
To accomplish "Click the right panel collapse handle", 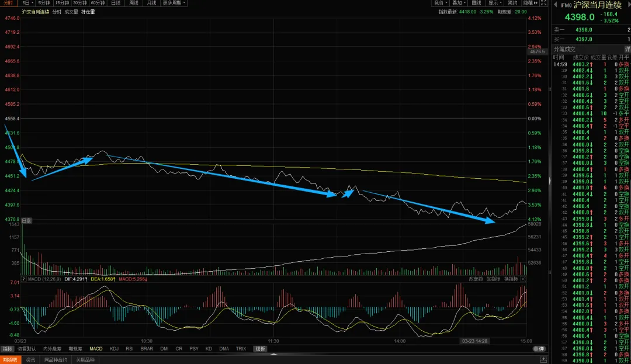I will click(550, 181).
